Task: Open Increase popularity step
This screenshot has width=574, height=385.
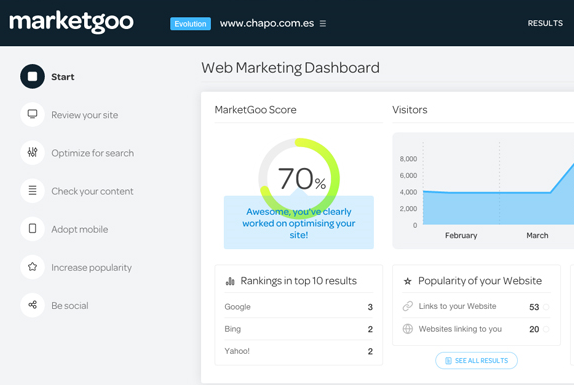Action: pos(92,268)
